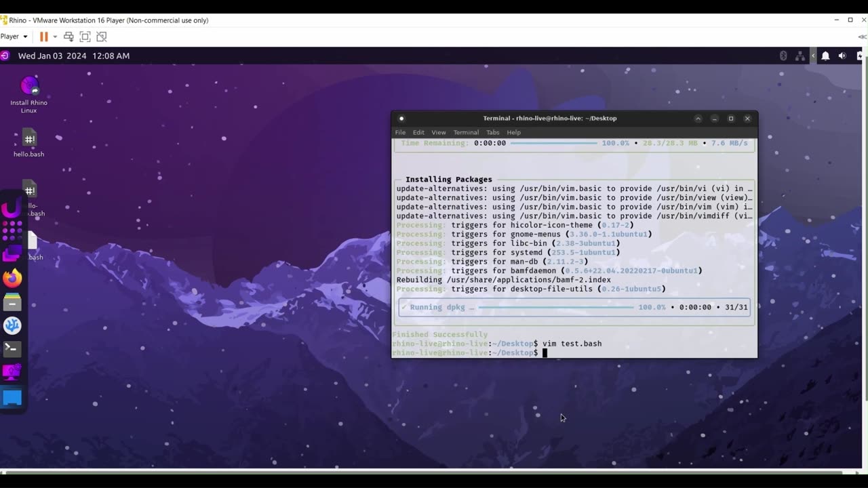The width and height of the screenshot is (868, 488).
Task: Open terminal File menu
Action: pos(400,132)
